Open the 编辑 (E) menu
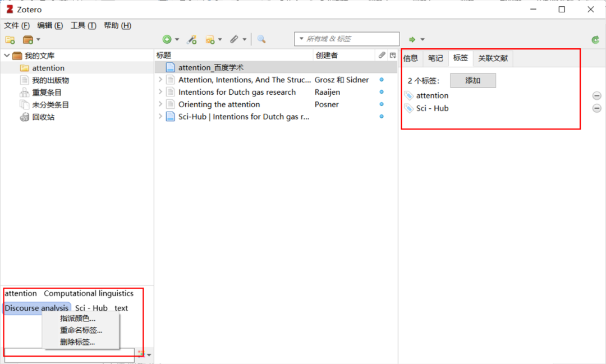The height and width of the screenshot is (364, 606). [50, 25]
